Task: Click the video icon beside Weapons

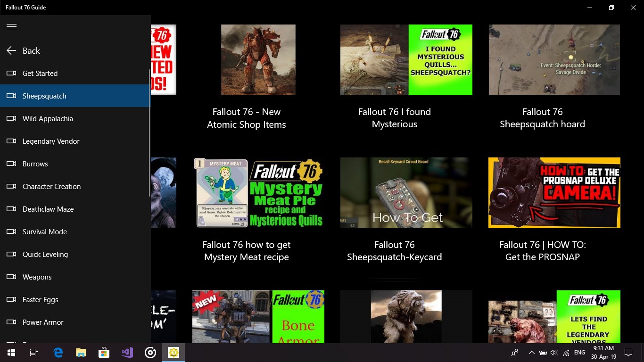Action: [11, 277]
